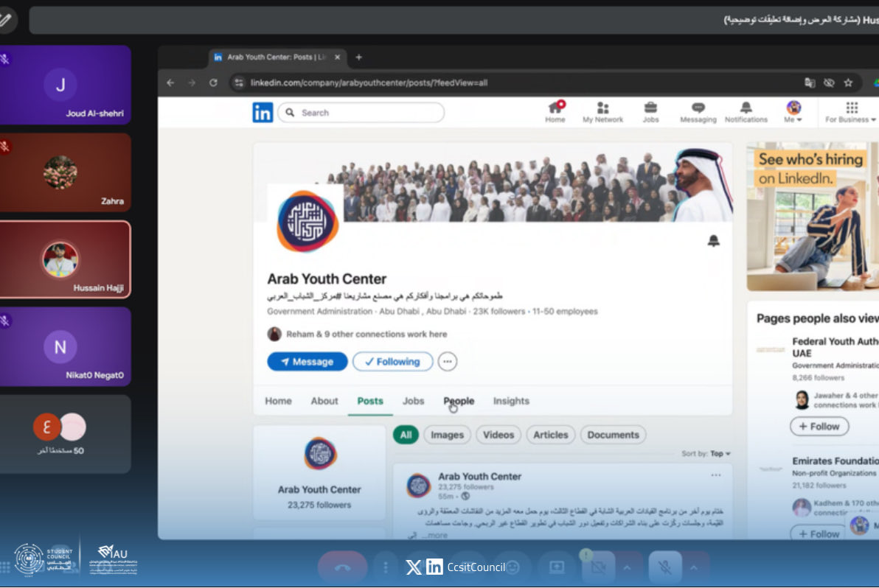
Task: Select the Posts tab
Action: coord(370,401)
